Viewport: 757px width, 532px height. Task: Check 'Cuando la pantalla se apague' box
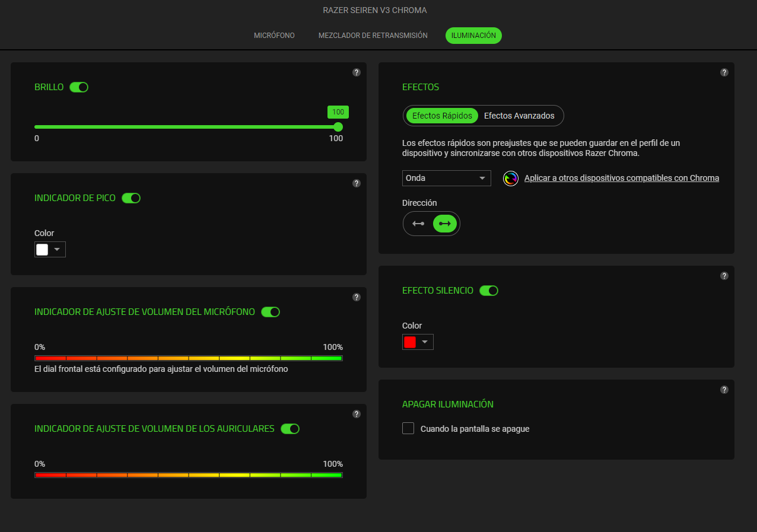pos(408,428)
